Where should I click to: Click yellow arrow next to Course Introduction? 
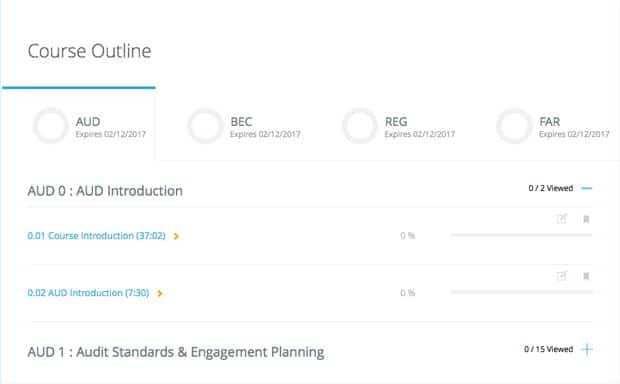coord(176,236)
